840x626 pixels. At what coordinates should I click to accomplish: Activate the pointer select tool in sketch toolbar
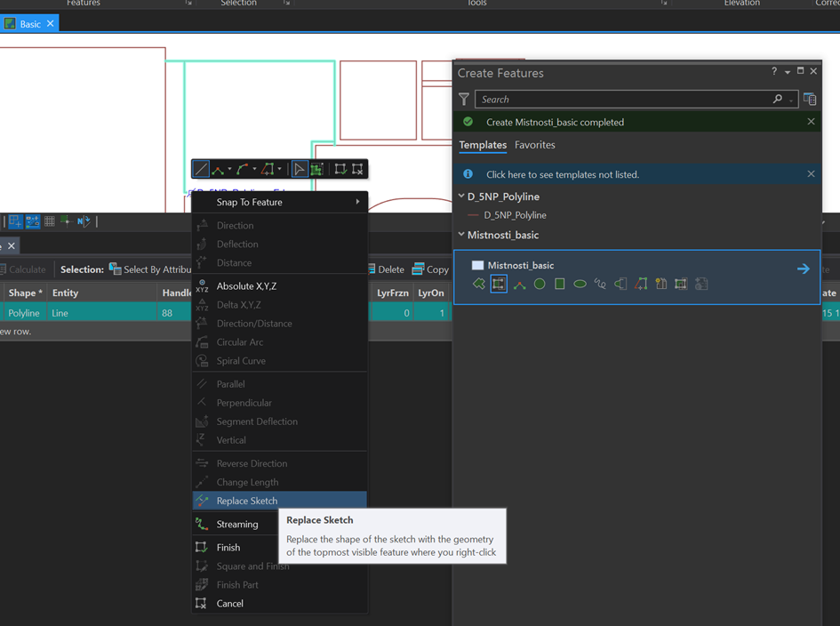point(300,169)
